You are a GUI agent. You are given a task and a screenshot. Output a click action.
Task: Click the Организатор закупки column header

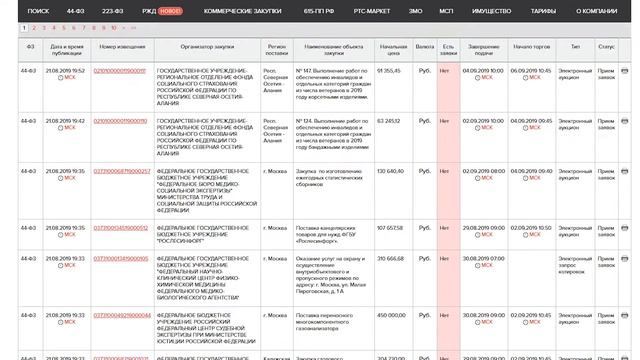point(207,50)
